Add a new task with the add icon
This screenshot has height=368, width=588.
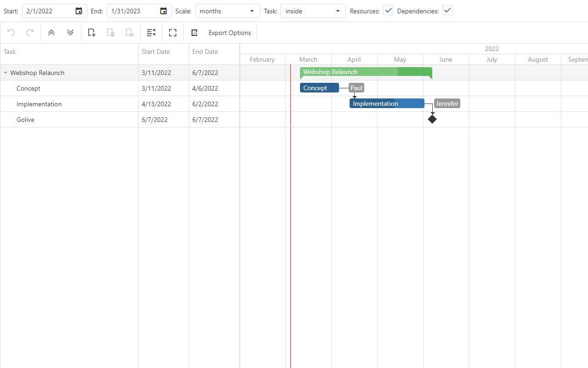click(x=91, y=33)
